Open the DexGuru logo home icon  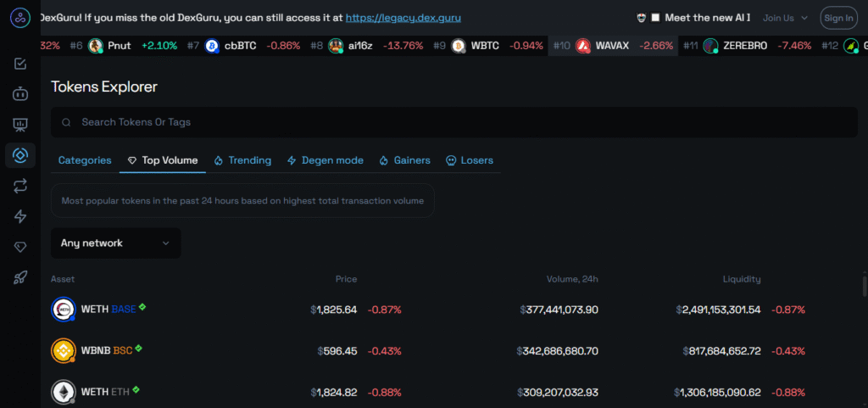[x=20, y=18]
